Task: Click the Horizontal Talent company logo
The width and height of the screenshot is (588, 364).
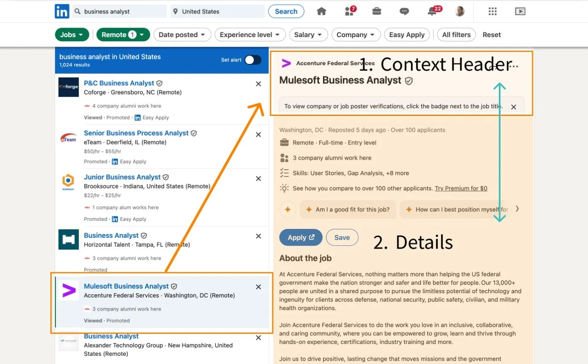Action: pyautogui.click(x=69, y=240)
